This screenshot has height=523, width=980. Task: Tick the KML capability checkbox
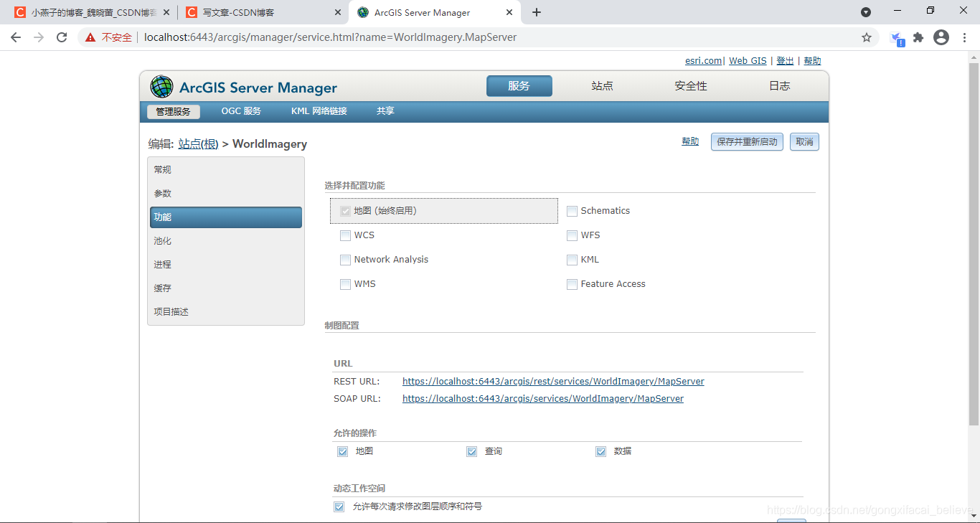pos(572,260)
